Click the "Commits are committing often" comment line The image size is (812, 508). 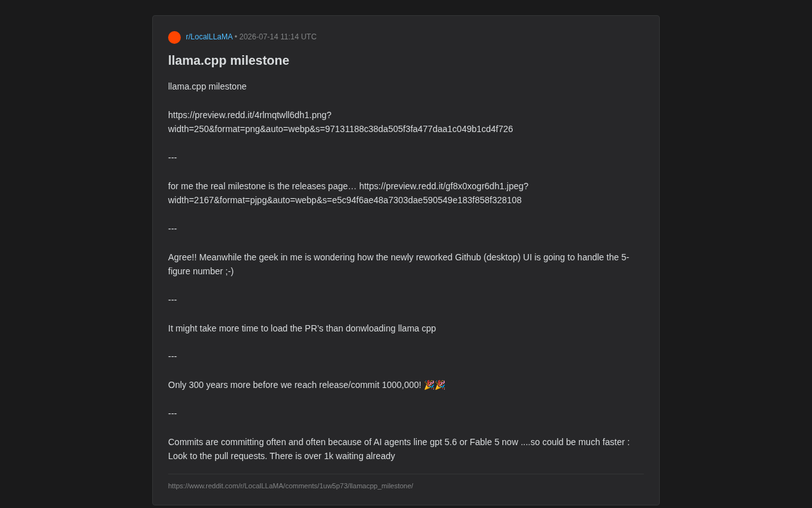(x=399, y=442)
